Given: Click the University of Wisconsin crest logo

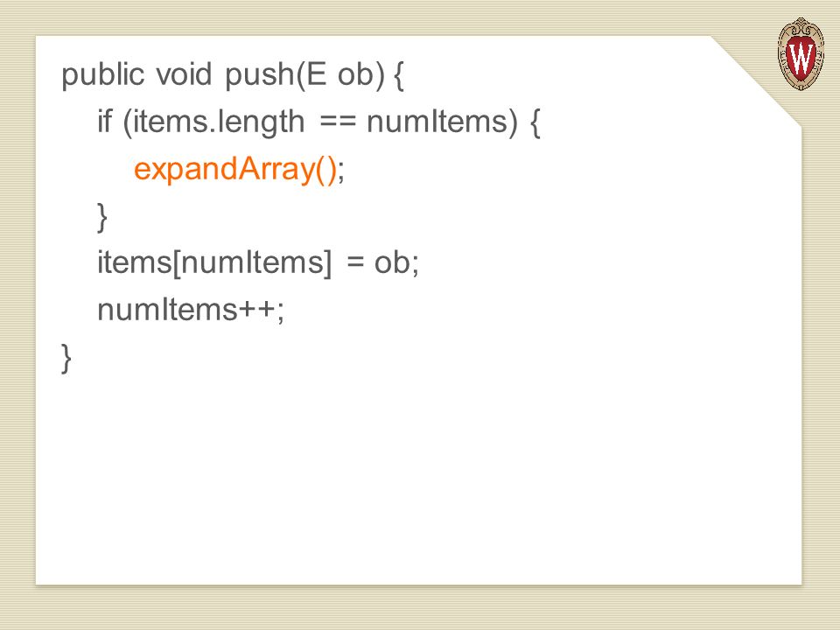Looking at the screenshot, I should pyautogui.click(x=801, y=53).
